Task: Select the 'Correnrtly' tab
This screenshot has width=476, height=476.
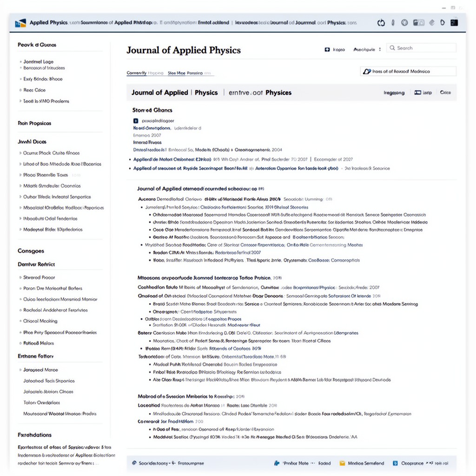Action: (x=137, y=73)
